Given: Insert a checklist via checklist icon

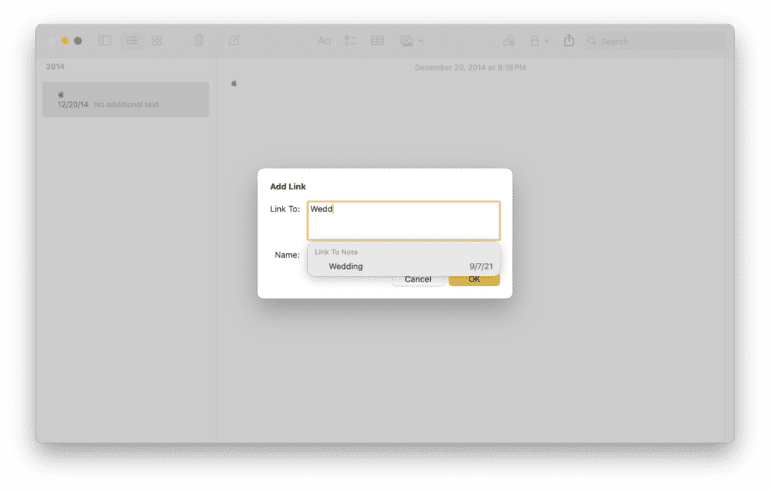Looking at the screenshot, I should [x=351, y=41].
